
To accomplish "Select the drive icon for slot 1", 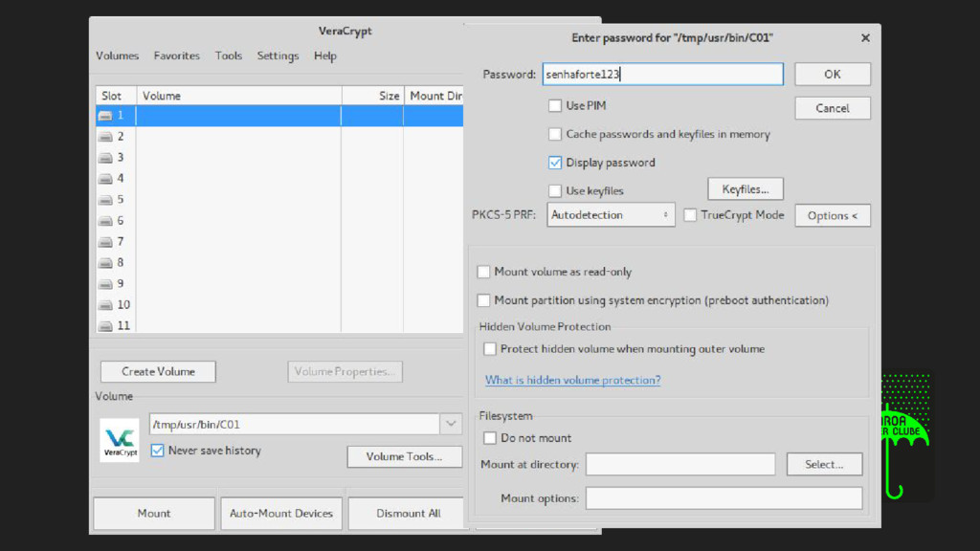I will [x=105, y=116].
